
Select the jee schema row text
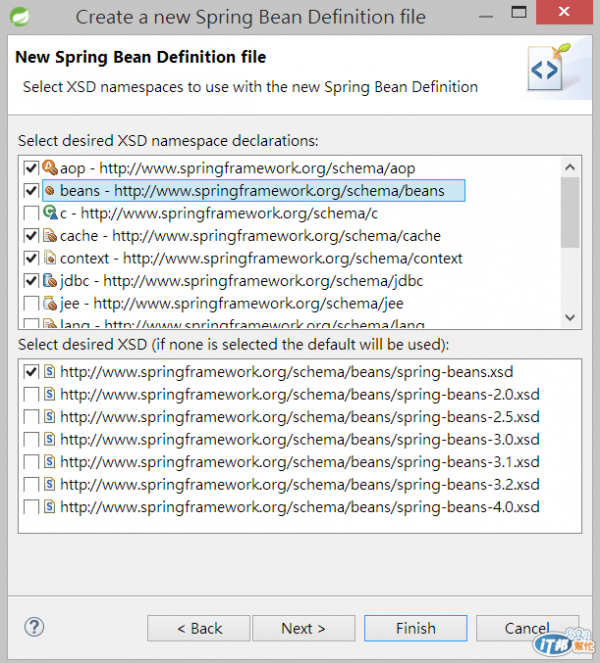232,303
